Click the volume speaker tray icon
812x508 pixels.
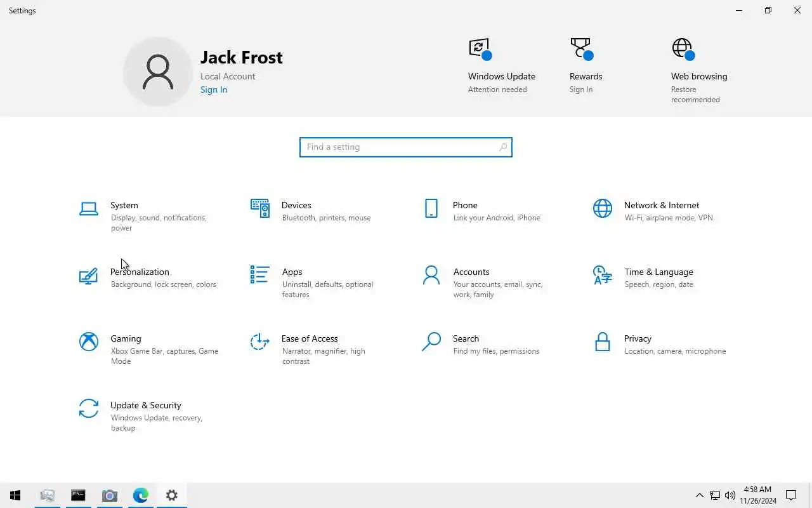[x=730, y=495]
